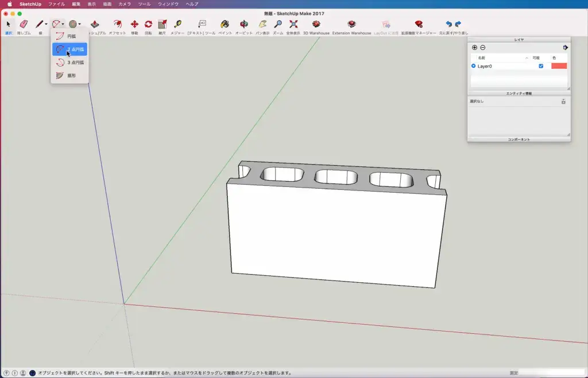
Task: Click the Send to LayOut icon
Action: (x=386, y=24)
